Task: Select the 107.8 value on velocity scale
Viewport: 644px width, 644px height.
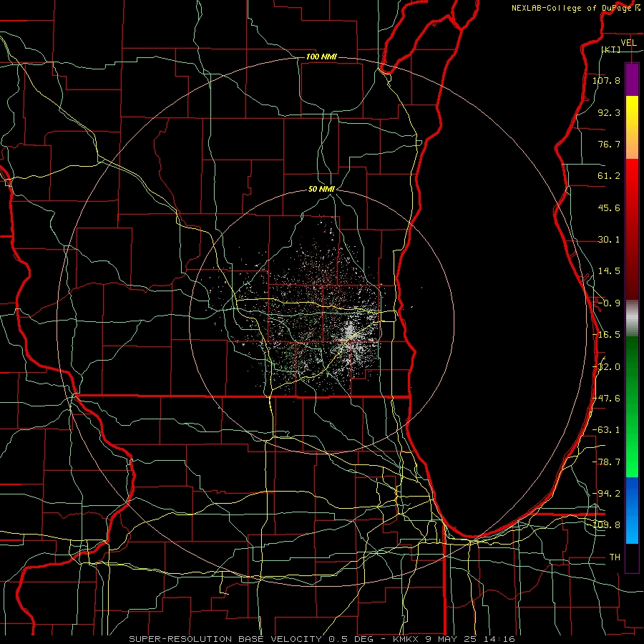Action: (x=606, y=80)
